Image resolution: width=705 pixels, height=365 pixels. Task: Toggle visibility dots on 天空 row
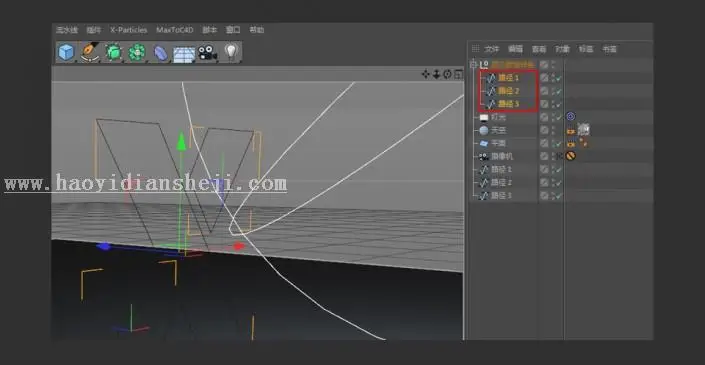tap(553, 130)
